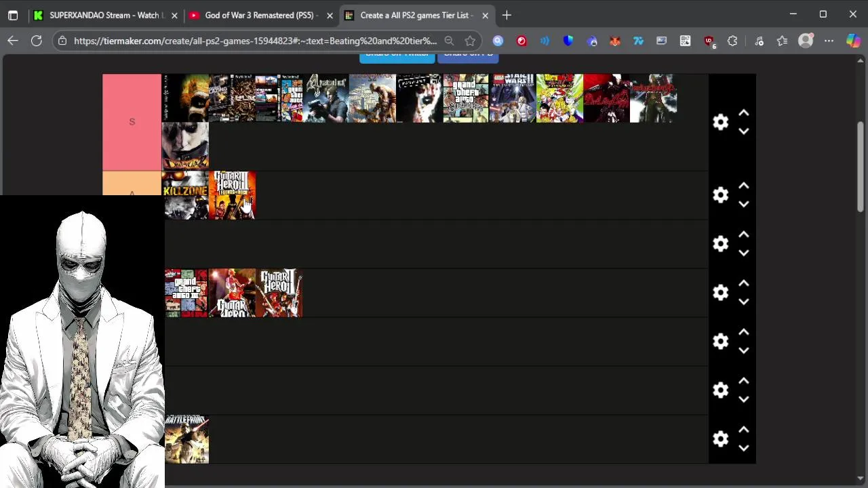The image size is (868, 488).
Task: Switch to SUPERXANDAO Stream tab
Action: click(105, 15)
